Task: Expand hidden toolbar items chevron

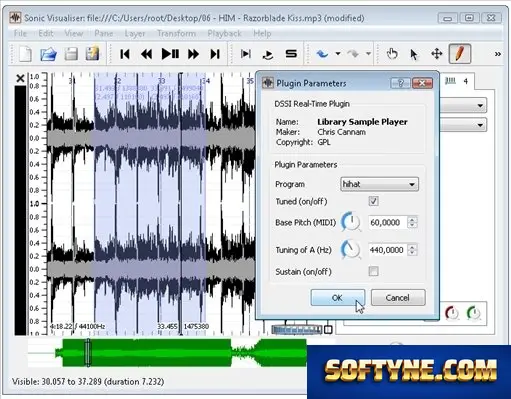Action: pos(498,54)
